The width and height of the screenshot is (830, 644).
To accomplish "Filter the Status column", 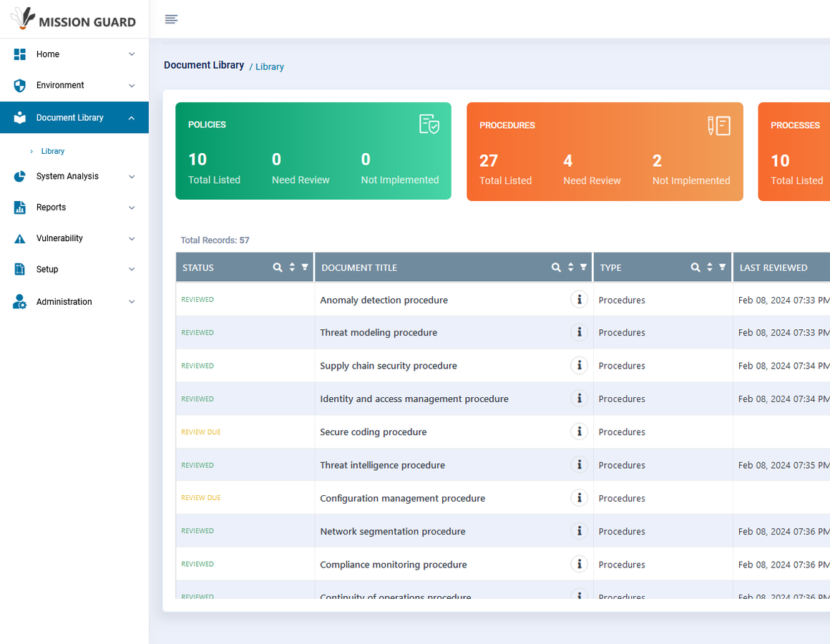I will coord(305,267).
